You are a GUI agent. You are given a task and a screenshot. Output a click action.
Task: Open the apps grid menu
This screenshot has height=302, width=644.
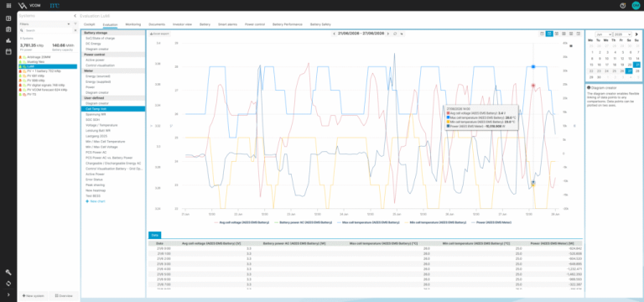8,6
